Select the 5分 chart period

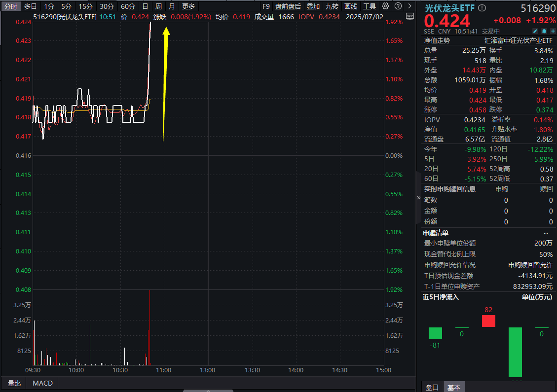(x=67, y=6)
